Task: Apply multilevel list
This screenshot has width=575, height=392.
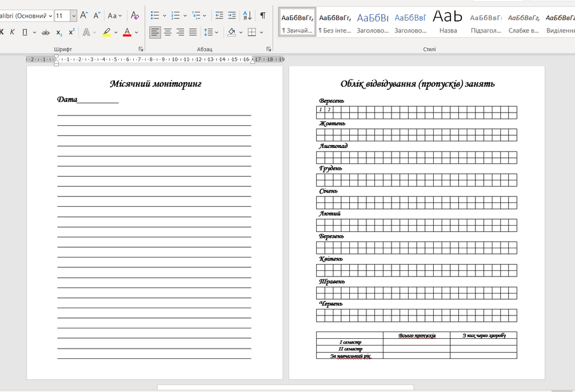Action: 196,15
